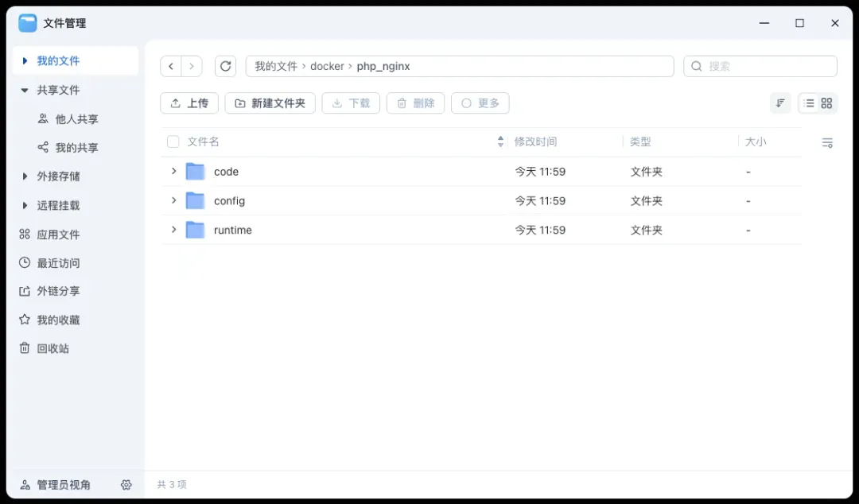Open the 回收站 recycle bin

coord(52,348)
